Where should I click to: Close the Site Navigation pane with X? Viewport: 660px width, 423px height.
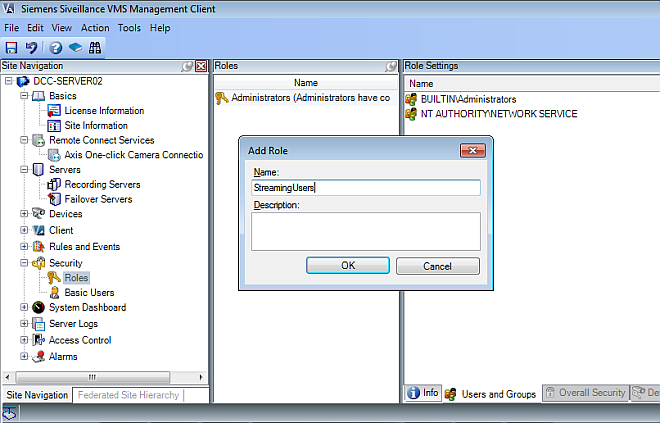pyautogui.click(x=201, y=66)
